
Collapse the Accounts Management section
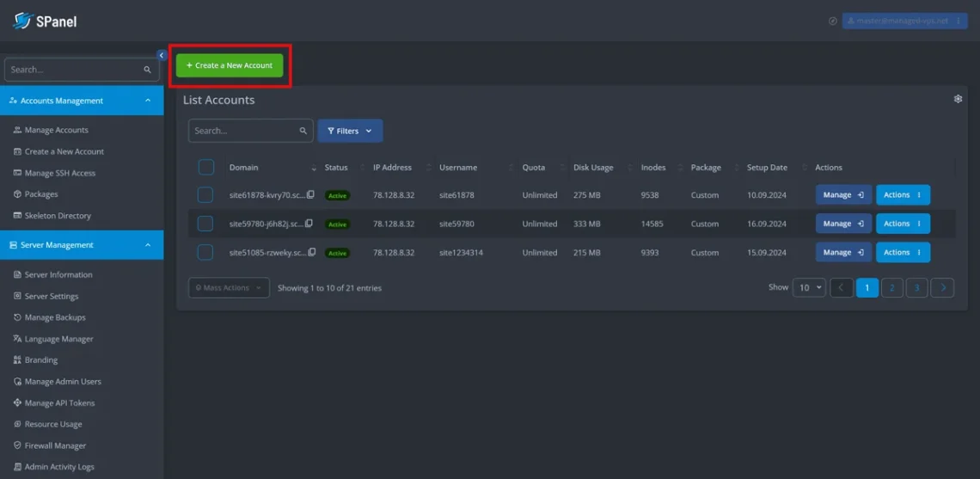pyautogui.click(x=148, y=101)
